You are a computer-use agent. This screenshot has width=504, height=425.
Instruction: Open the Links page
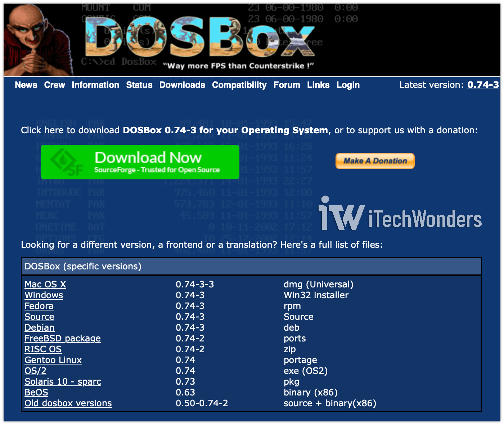click(318, 85)
